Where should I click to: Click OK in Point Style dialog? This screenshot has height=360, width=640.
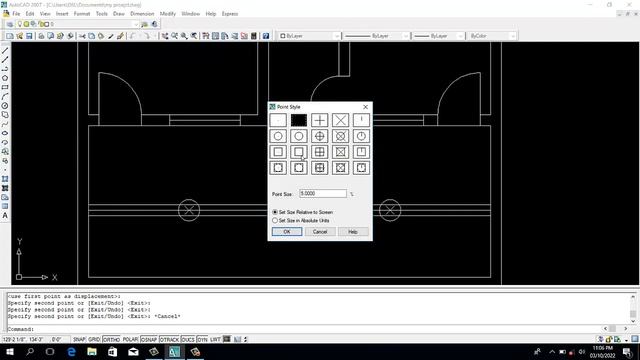coord(287,231)
